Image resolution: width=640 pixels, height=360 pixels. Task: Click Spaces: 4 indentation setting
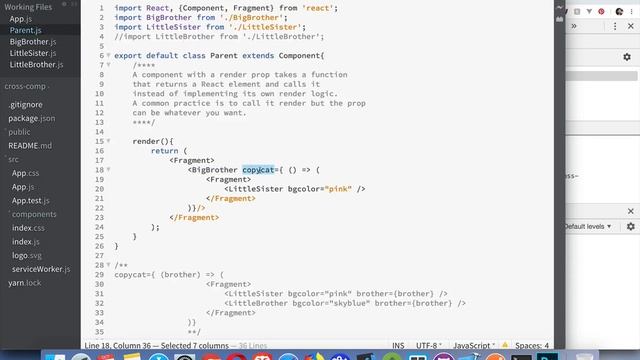point(532,345)
